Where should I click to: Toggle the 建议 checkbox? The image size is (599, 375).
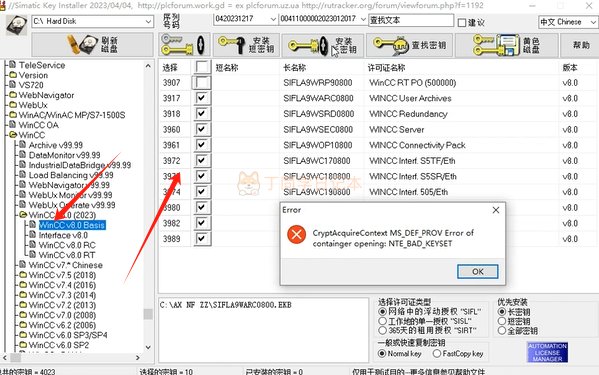click(462, 23)
